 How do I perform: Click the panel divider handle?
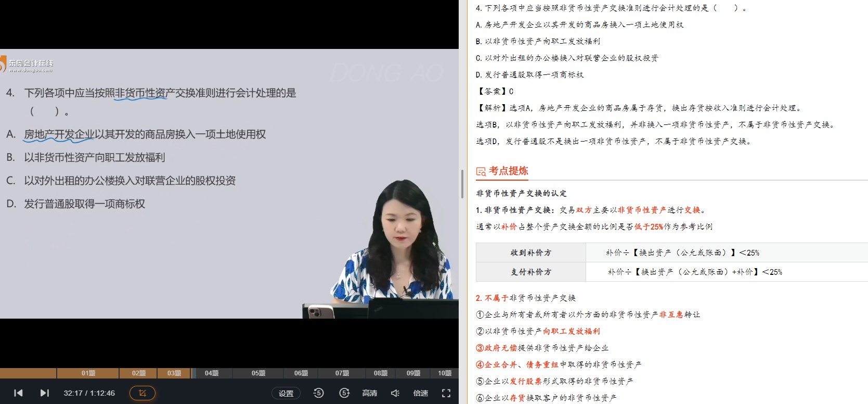point(462,184)
